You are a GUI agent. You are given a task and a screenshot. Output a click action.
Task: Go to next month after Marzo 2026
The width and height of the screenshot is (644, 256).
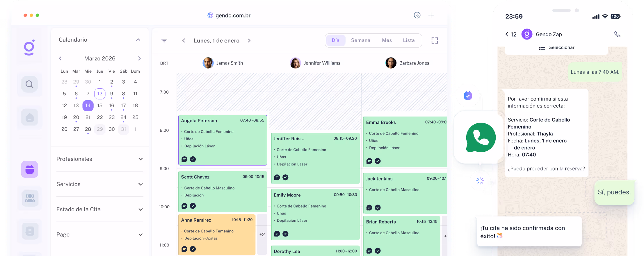(x=139, y=58)
